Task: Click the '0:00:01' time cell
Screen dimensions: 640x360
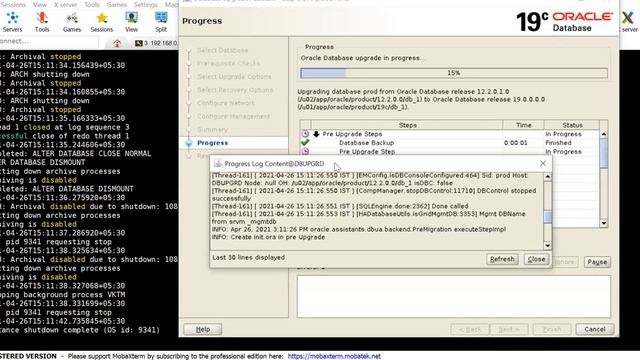Action: [x=516, y=143]
